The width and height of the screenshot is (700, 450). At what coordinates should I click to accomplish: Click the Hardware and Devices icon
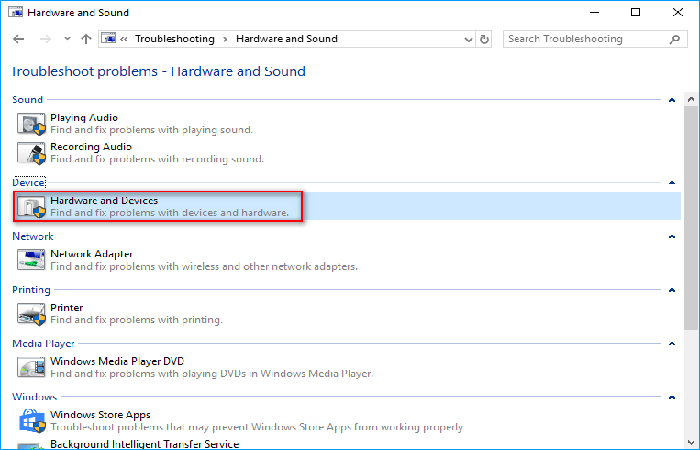[31, 207]
